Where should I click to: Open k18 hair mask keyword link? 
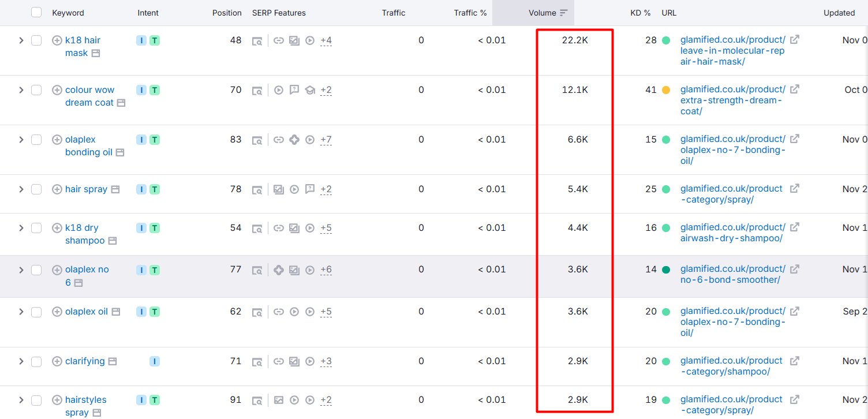click(x=83, y=47)
